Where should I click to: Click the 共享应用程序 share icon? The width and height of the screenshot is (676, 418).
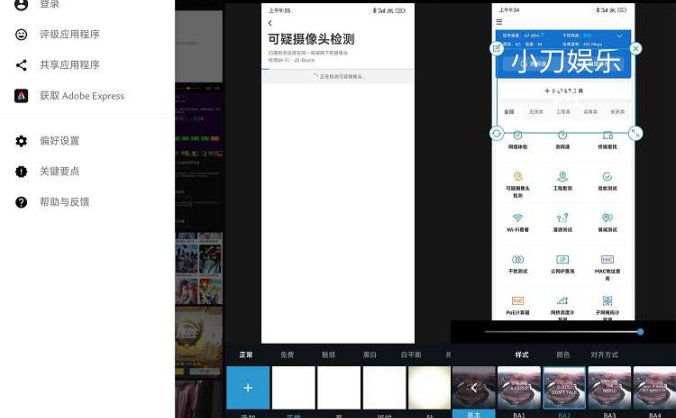click(x=21, y=65)
